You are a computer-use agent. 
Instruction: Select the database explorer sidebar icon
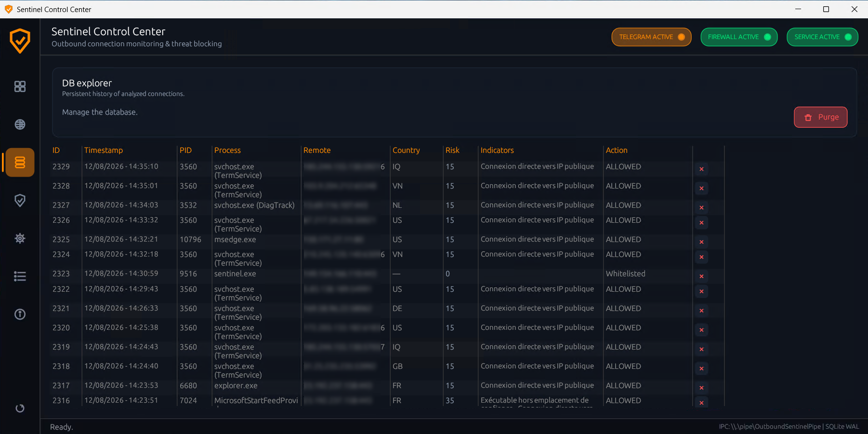[x=20, y=163]
